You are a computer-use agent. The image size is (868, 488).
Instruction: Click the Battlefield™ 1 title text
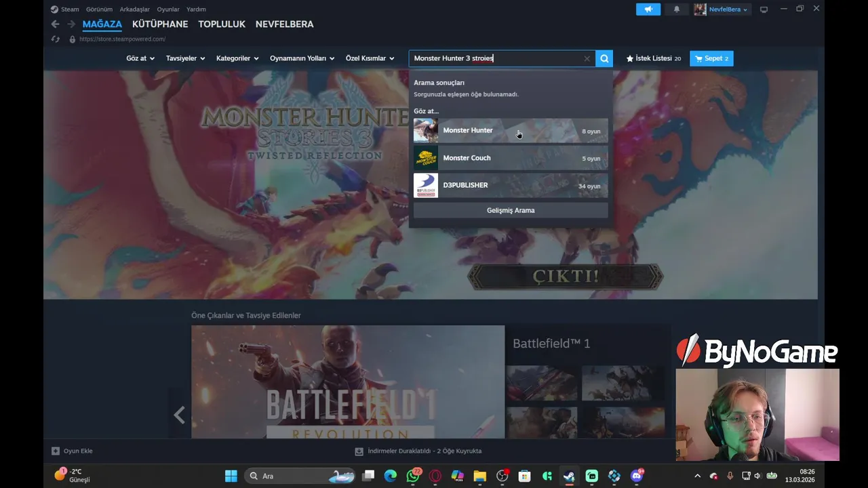(551, 344)
